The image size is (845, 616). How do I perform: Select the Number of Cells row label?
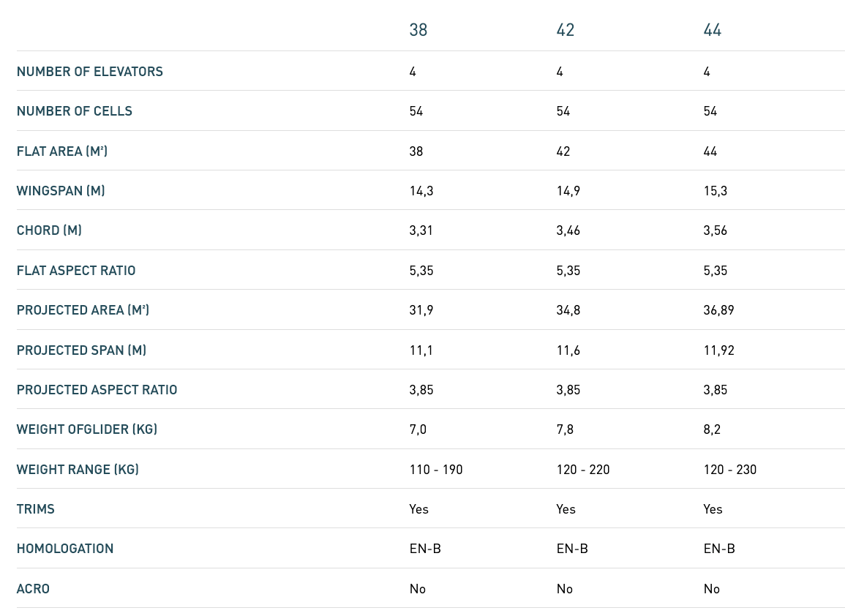point(75,111)
